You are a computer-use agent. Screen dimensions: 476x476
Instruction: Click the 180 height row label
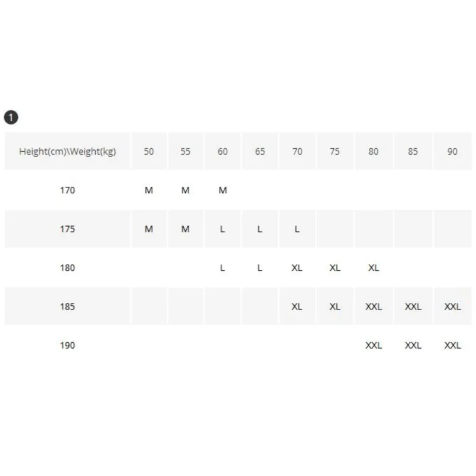pos(68,268)
